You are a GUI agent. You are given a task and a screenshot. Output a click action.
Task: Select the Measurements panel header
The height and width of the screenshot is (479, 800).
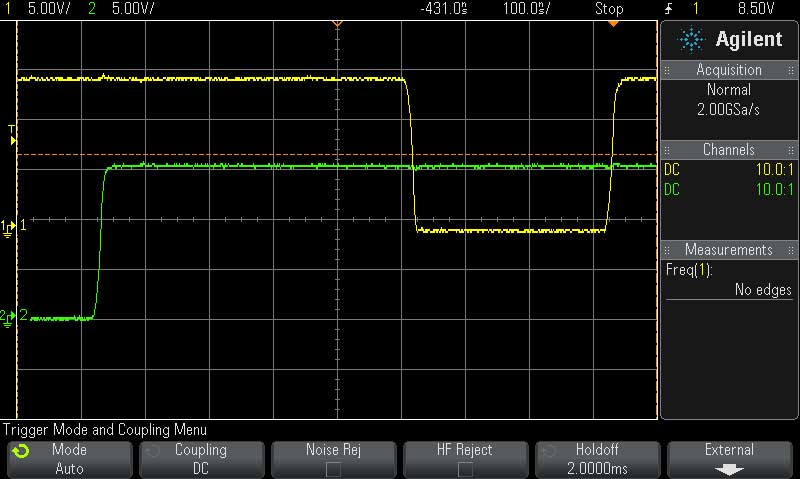(729, 249)
